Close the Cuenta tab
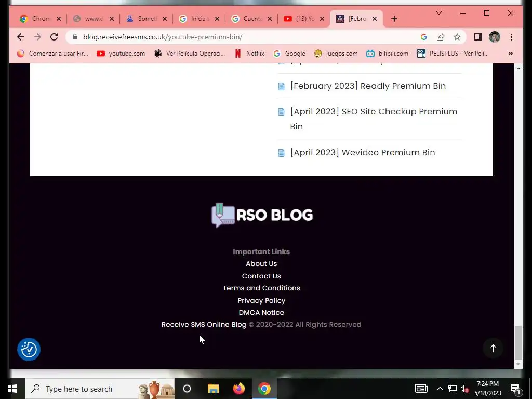This screenshot has height=399, width=532. (270, 19)
